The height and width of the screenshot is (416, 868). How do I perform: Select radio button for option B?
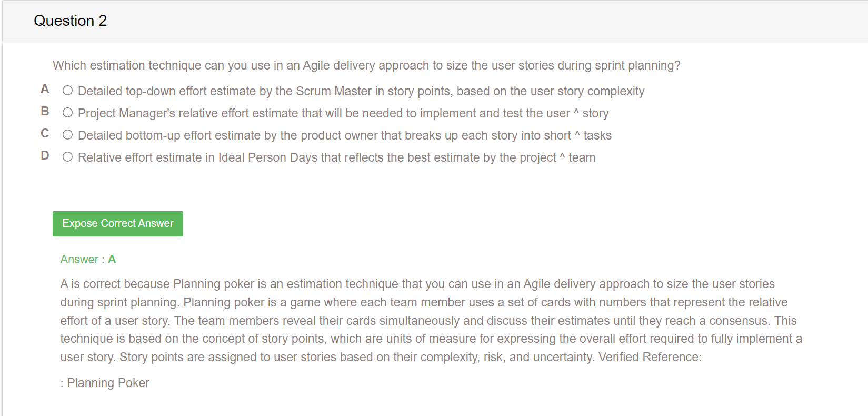point(67,113)
